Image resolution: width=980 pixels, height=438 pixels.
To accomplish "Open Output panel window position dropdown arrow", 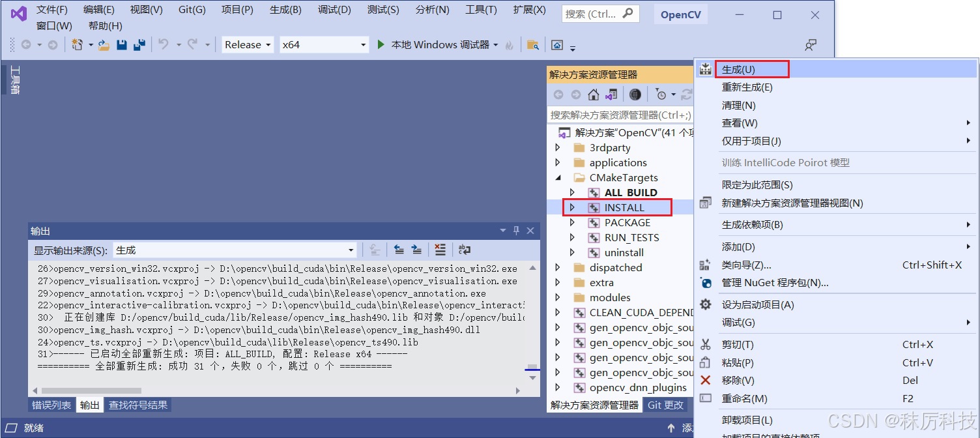I will point(503,231).
